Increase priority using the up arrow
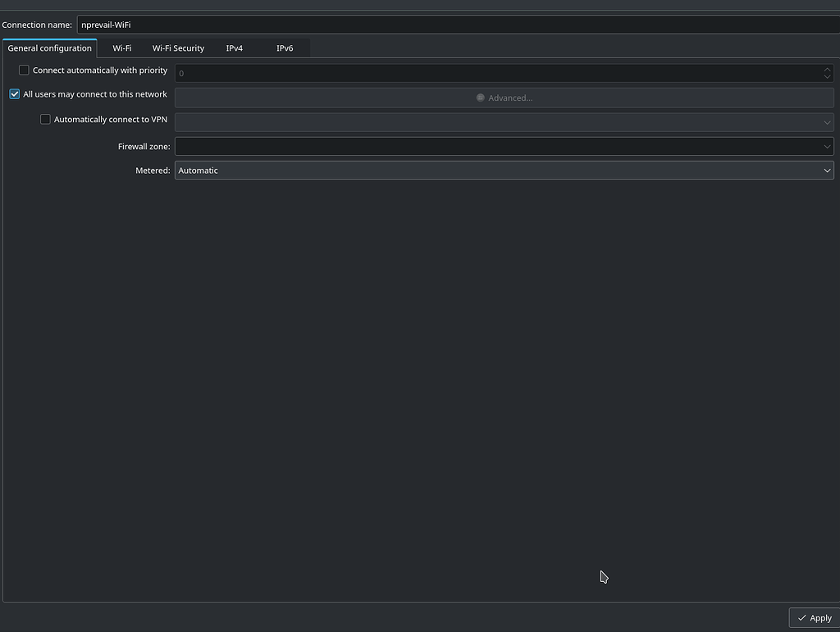 (828, 69)
